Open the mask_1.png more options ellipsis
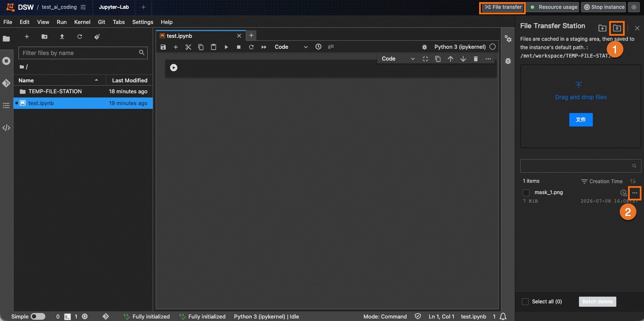Screen dimensions: 644x321 coord(635,193)
